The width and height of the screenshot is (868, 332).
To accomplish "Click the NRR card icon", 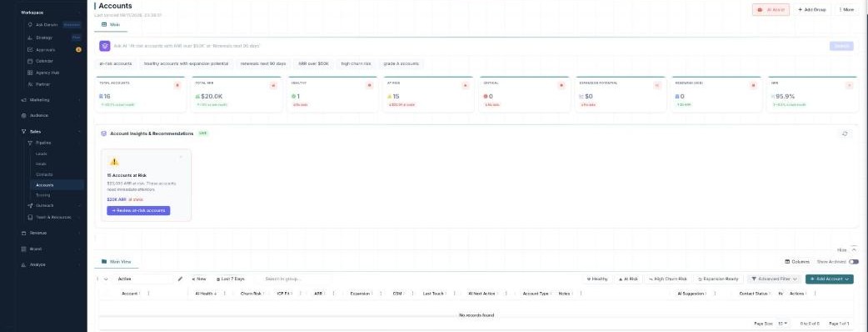I will [849, 85].
